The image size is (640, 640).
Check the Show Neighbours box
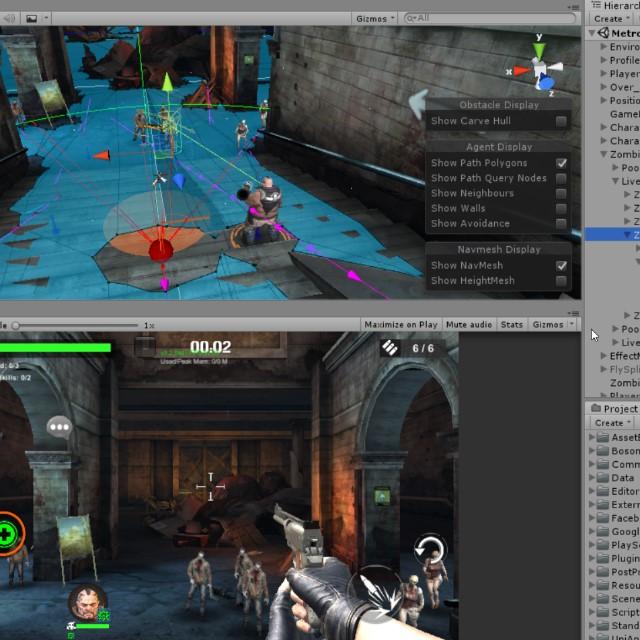pos(561,193)
